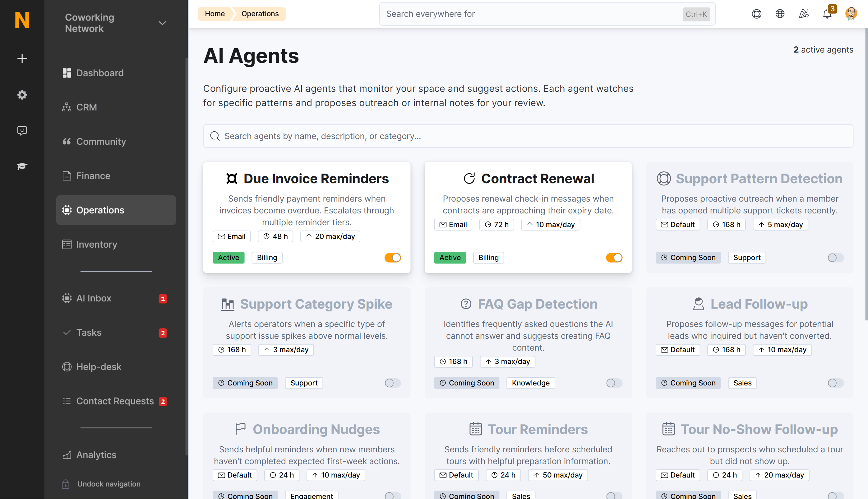Click the Contract Renewal refresh icon
The width and height of the screenshot is (868, 499).
(469, 179)
